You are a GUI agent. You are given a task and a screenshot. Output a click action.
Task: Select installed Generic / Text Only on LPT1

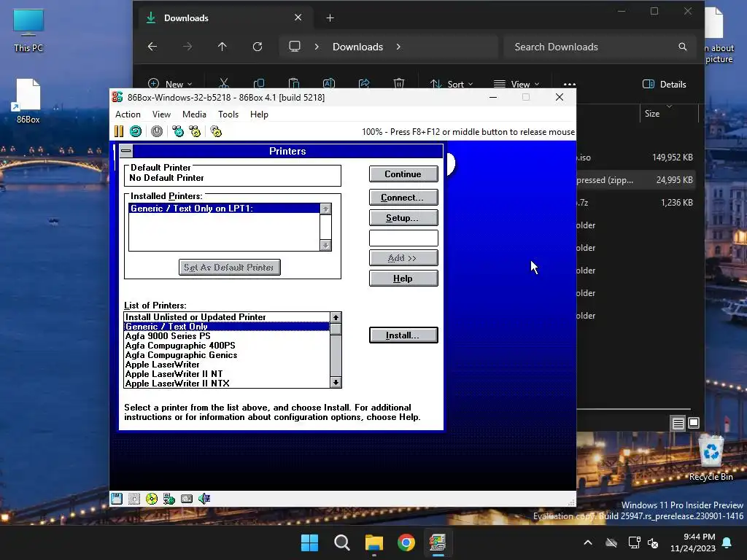(225, 209)
